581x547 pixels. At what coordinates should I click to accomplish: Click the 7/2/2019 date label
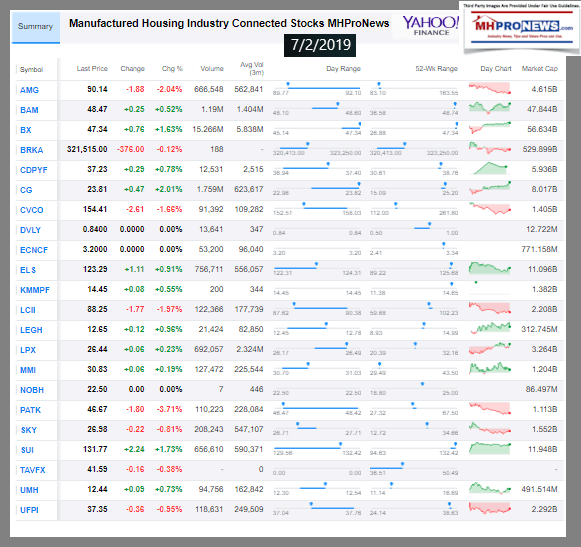[320, 45]
